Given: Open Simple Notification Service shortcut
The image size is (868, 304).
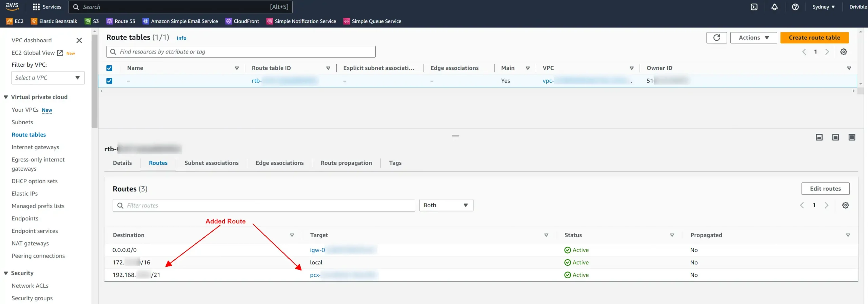Looking at the screenshot, I should coord(301,21).
